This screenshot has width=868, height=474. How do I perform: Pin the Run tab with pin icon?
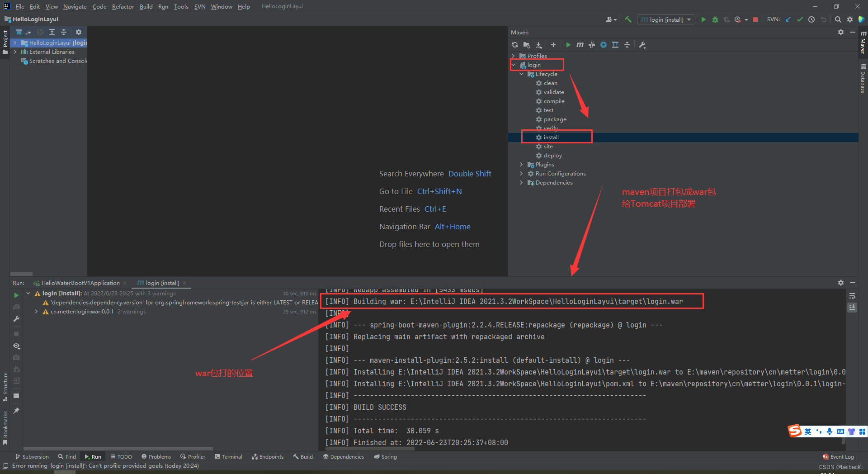[16, 410]
